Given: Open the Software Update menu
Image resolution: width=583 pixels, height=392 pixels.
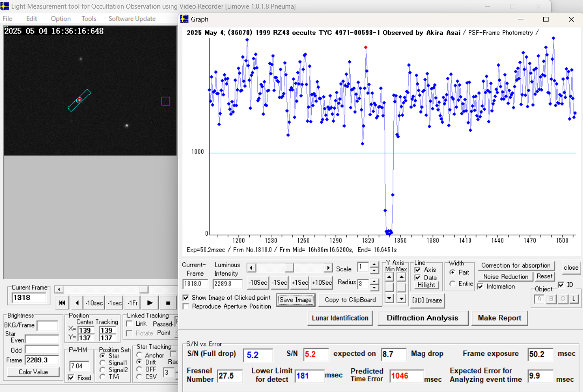Looking at the screenshot, I should click(x=132, y=19).
